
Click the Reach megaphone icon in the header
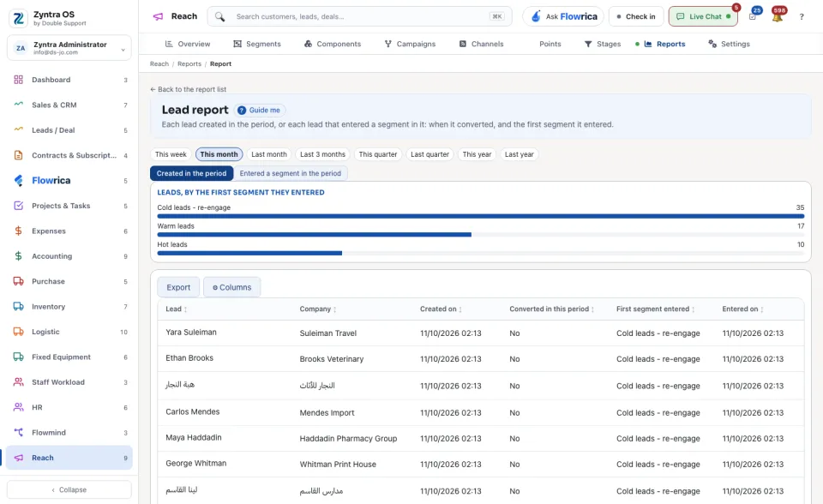pos(158,16)
